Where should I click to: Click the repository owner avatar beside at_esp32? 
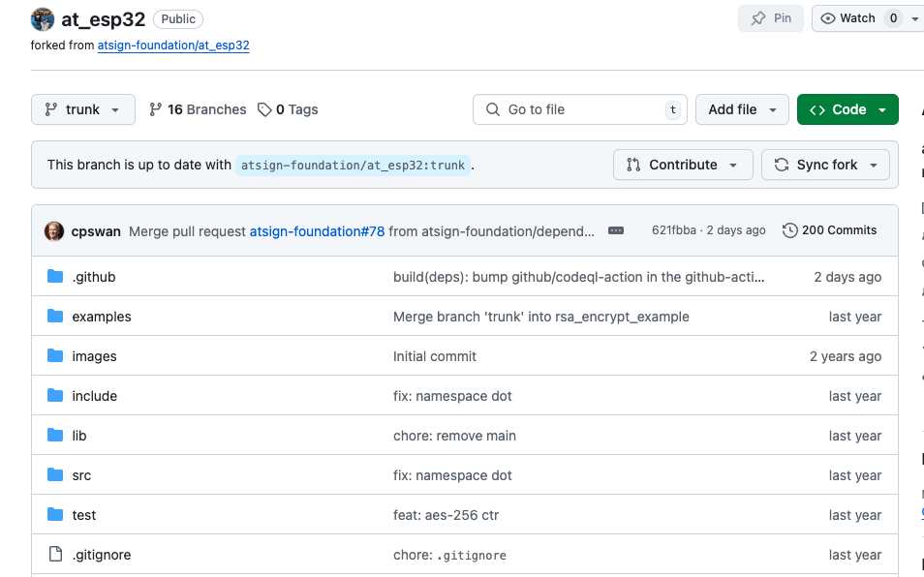click(43, 19)
